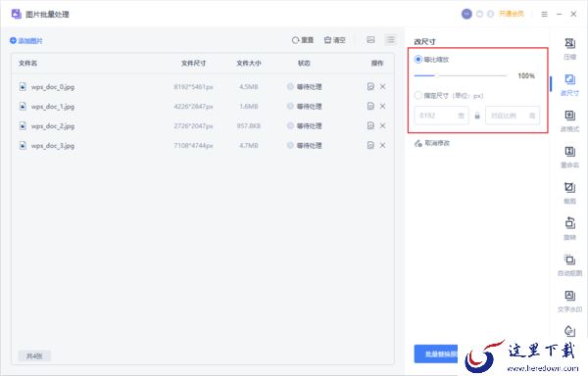Preview wps_doc_0.jpg using its row icon
The height and width of the screenshot is (376, 588).
(370, 86)
